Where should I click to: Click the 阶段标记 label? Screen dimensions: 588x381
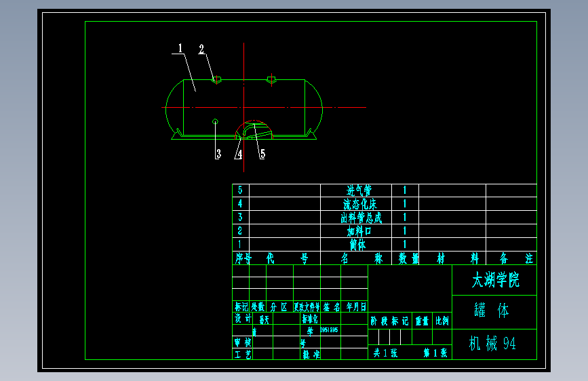point(389,321)
